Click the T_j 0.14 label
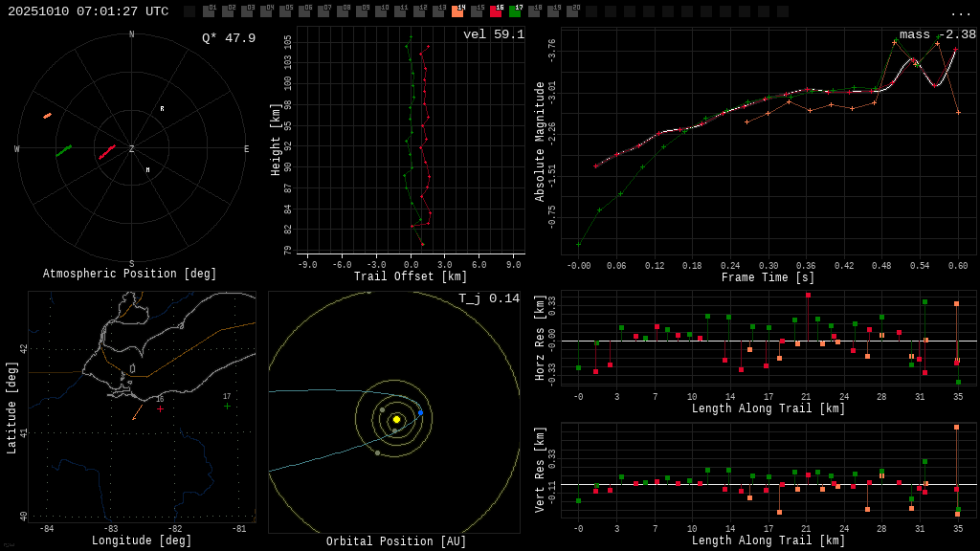This screenshot has width=980, height=551. tap(488, 298)
